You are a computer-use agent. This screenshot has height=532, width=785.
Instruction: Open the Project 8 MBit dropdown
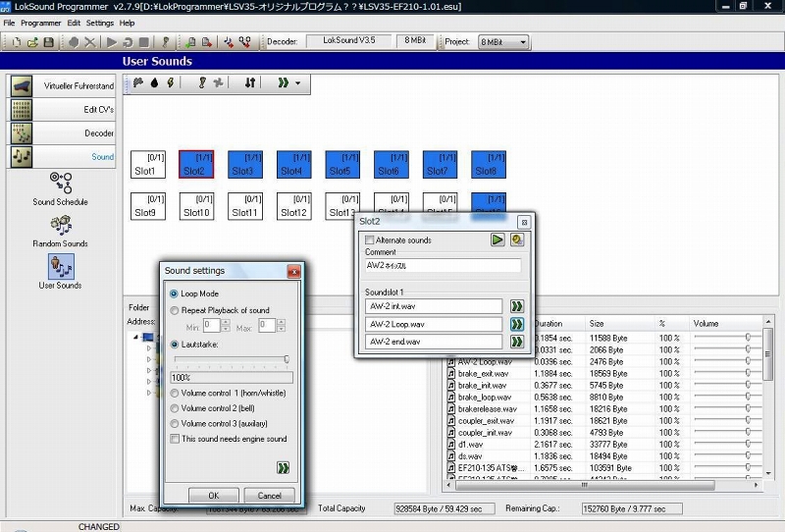pos(503,42)
